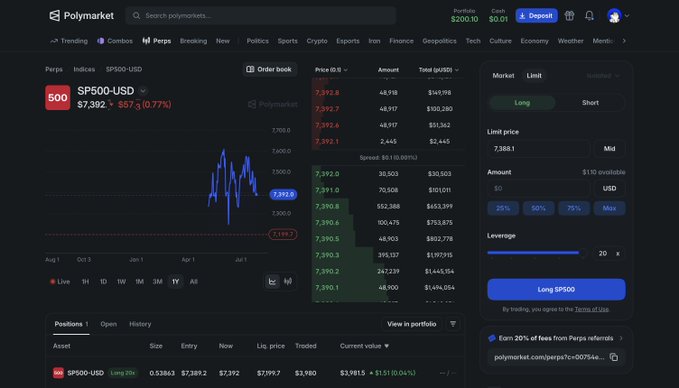
Task: Open positions filter icon
Action: coord(453,324)
